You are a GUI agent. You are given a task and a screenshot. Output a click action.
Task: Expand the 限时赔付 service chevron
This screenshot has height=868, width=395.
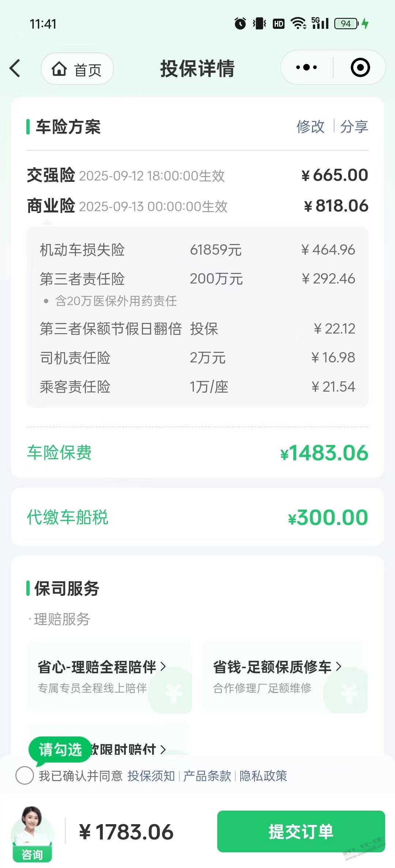click(163, 749)
